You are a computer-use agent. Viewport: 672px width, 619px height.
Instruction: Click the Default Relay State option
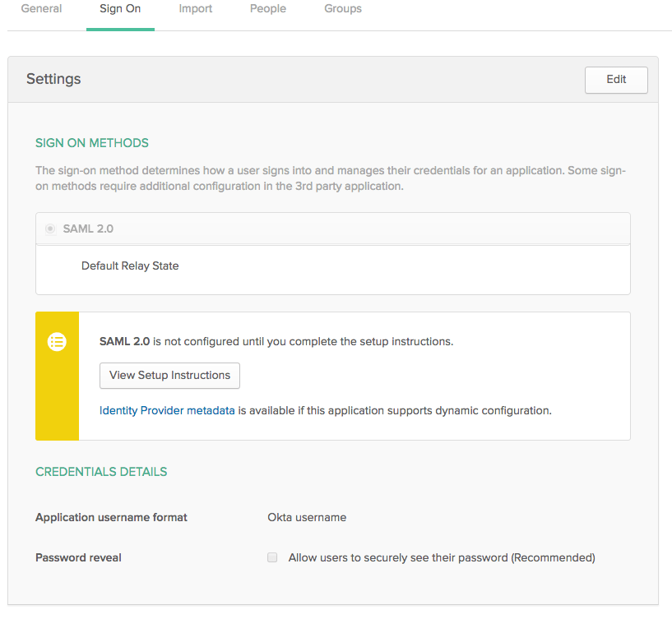coord(130,266)
